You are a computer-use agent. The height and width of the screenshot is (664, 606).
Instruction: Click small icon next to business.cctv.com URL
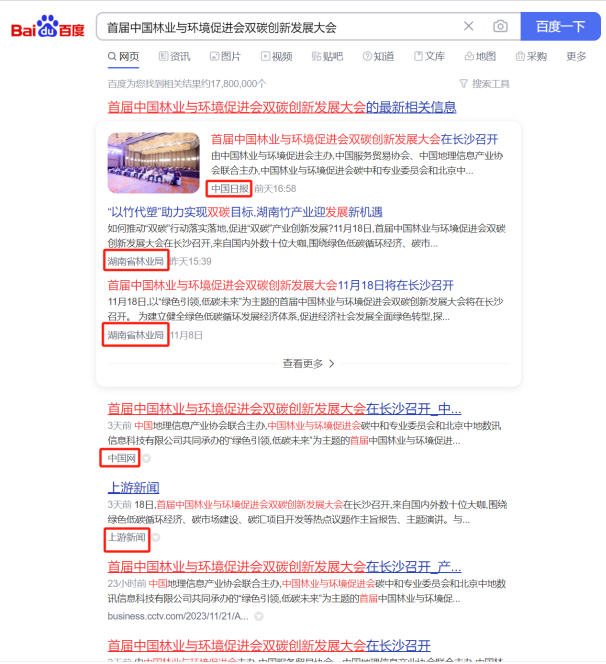(x=259, y=616)
